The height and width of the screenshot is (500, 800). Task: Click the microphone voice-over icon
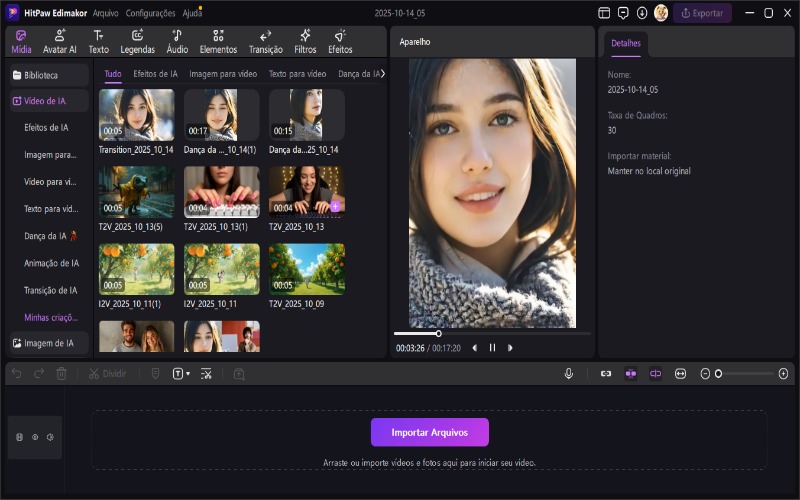click(569, 373)
